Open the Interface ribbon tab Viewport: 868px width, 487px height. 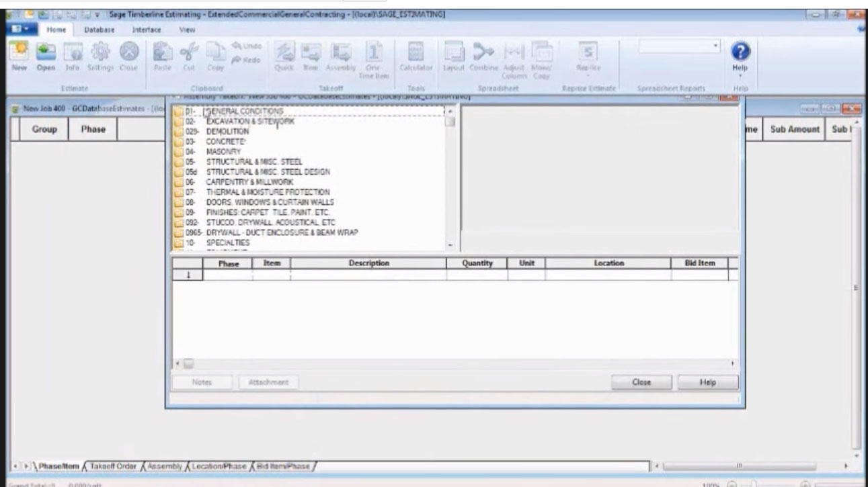click(147, 30)
